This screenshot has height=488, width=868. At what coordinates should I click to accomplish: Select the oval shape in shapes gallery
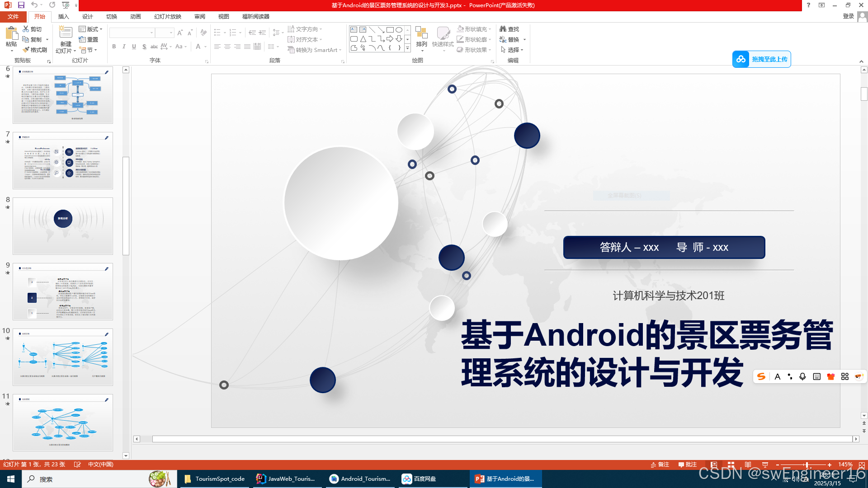[399, 30]
